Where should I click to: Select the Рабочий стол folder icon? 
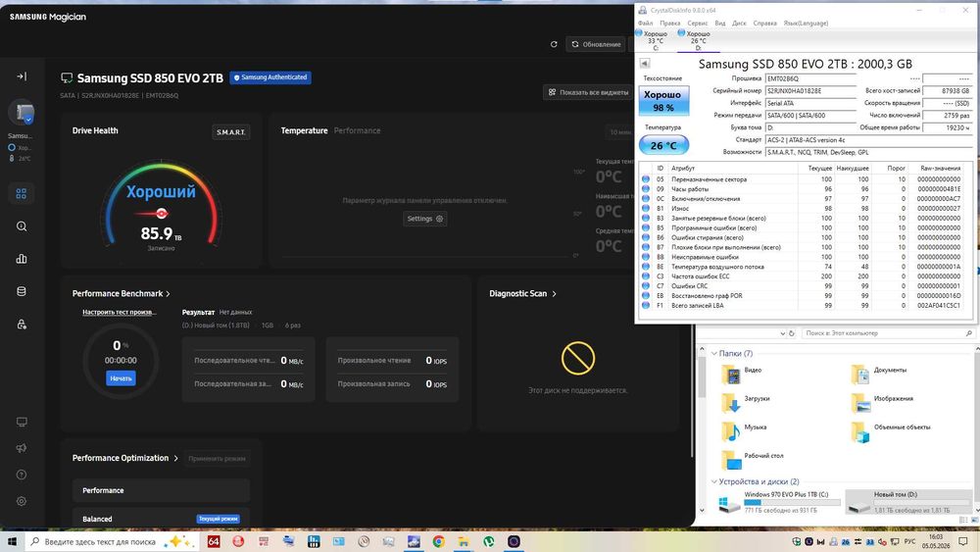point(731,460)
